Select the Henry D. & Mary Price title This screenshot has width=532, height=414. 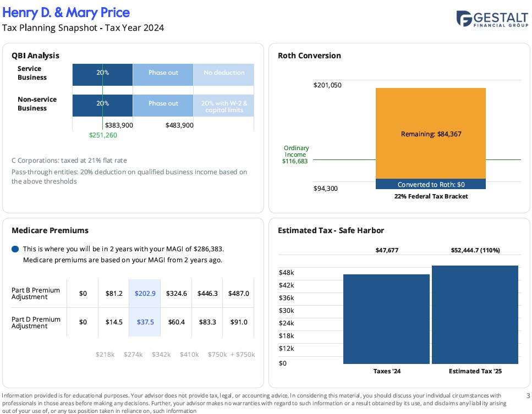pyautogui.click(x=66, y=13)
